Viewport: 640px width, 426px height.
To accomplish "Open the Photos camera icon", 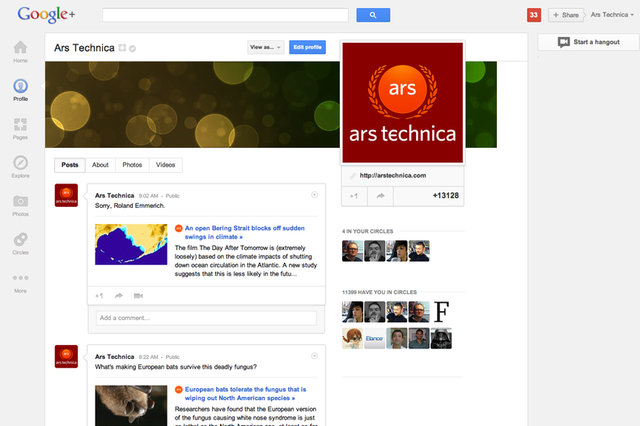I will coord(20,201).
